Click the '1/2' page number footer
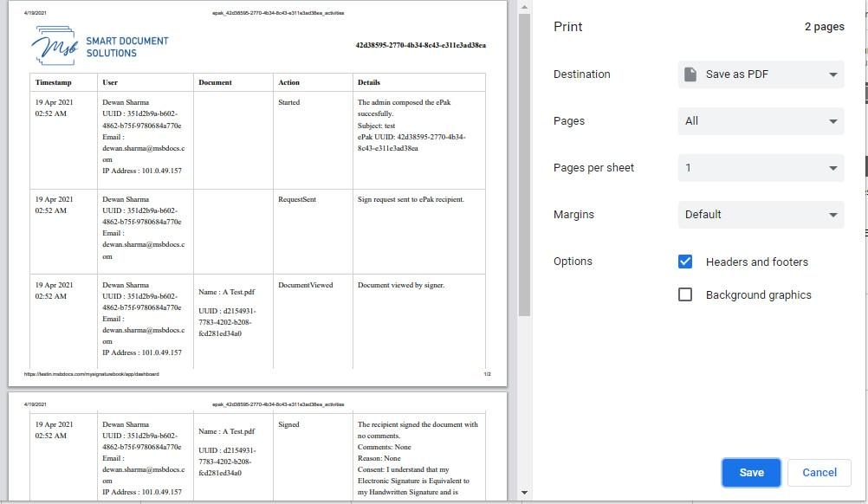The image size is (868, 504). [487, 374]
